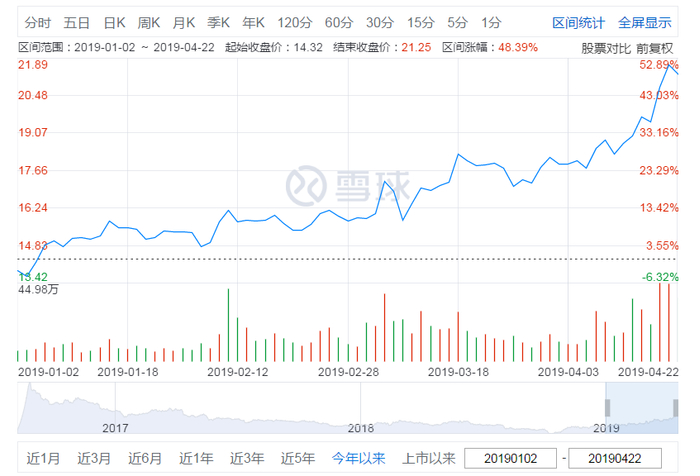This screenshot has width=700, height=476.
Task: Click the left range slider handle
Action: [606, 407]
